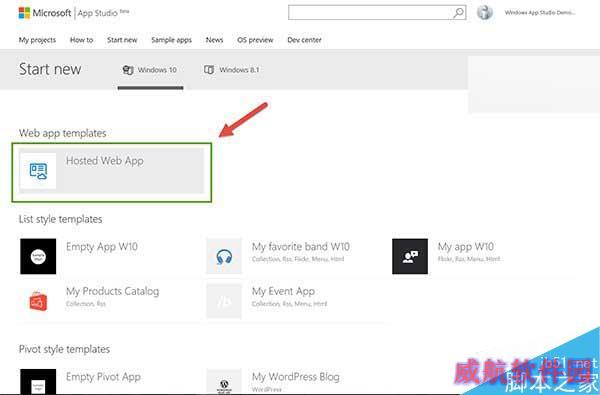Switch to the Windows 8.1 tab
Viewport: 600px width, 395px height.
pos(232,70)
